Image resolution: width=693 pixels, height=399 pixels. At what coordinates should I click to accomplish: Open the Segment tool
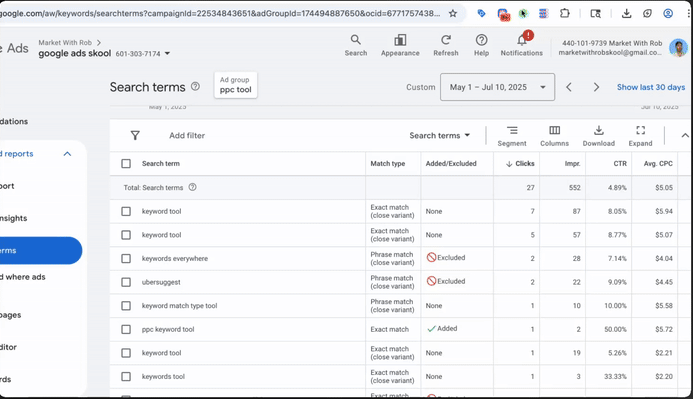512,136
